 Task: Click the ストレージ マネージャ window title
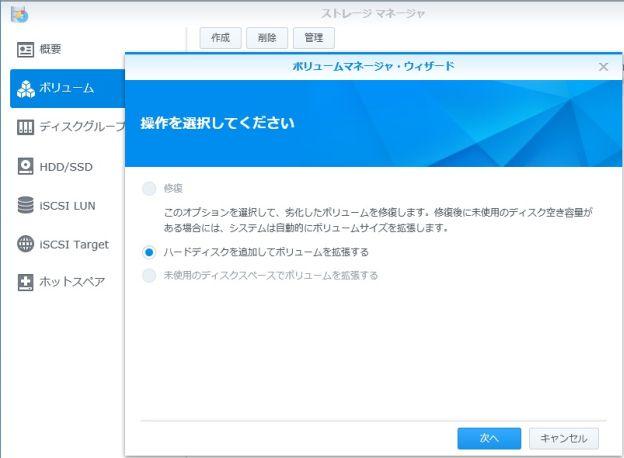click(x=373, y=14)
